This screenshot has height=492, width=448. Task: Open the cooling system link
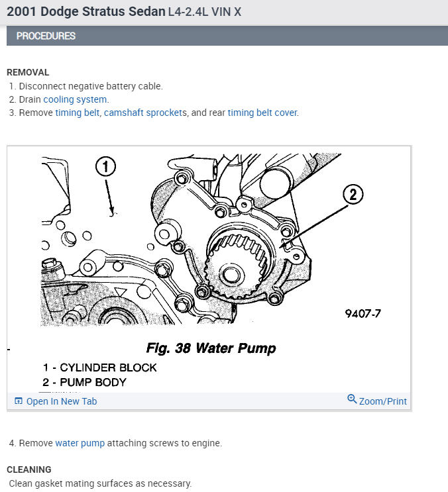click(x=75, y=99)
